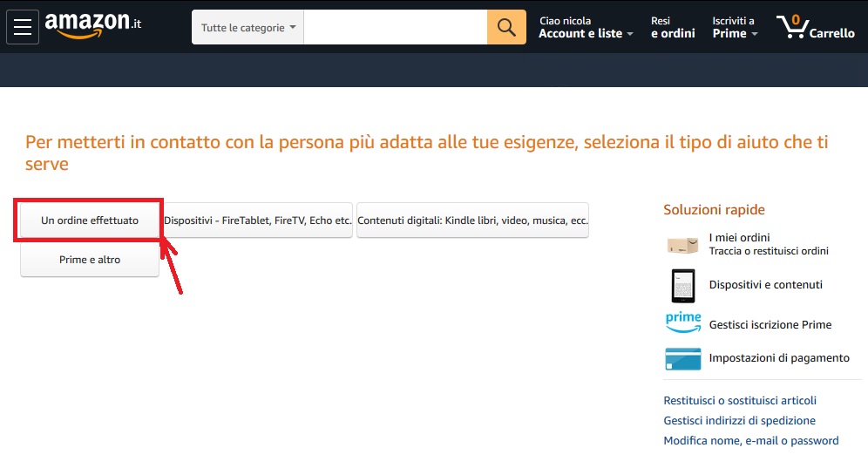The height and width of the screenshot is (468, 868).
Task: Go to the Amazon.it logo homepage
Action: coord(93,25)
